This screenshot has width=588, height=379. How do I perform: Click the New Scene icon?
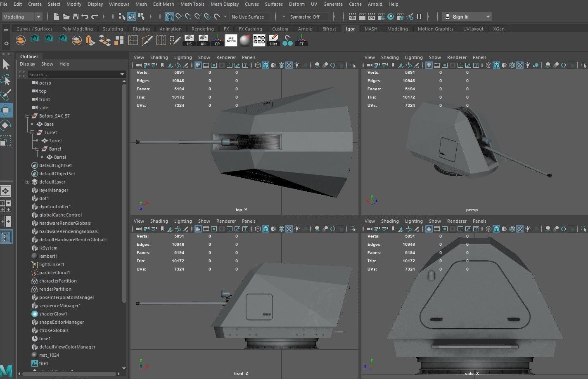point(57,16)
